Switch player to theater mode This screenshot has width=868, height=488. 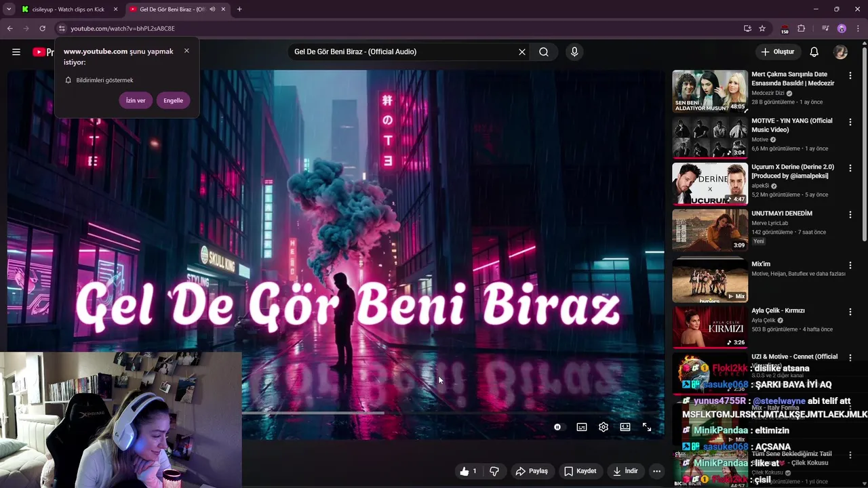point(625,427)
